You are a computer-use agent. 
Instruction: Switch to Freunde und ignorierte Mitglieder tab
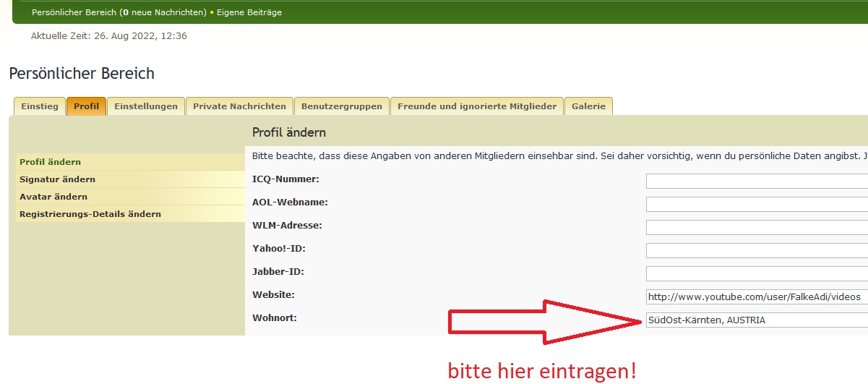(x=477, y=106)
